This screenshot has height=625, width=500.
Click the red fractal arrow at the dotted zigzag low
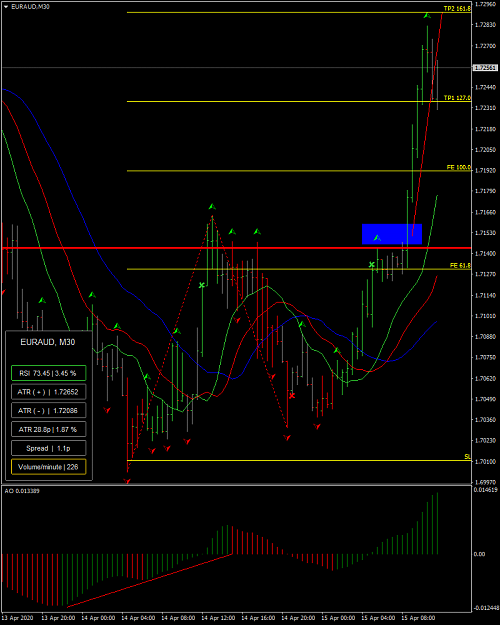(287, 438)
